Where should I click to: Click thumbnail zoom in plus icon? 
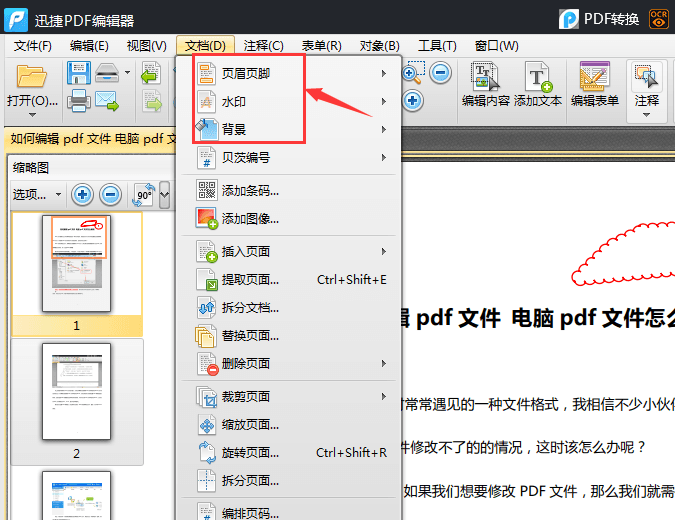[x=82, y=195]
